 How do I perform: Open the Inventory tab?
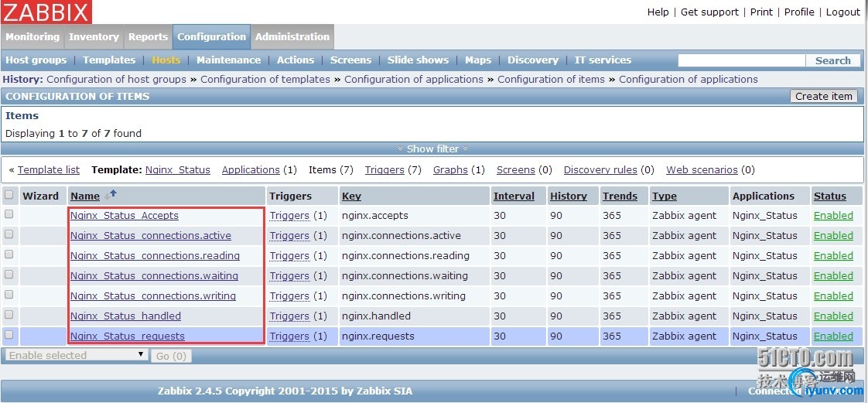coord(94,36)
